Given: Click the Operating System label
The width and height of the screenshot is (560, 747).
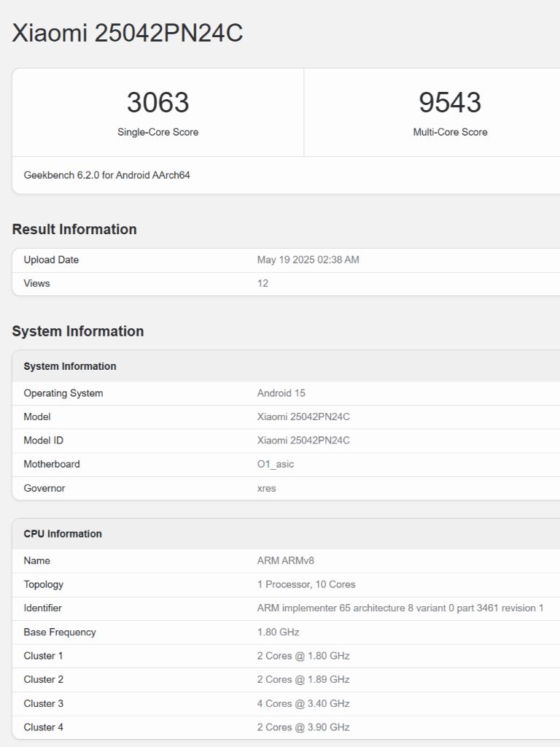Looking at the screenshot, I should coord(63,393).
